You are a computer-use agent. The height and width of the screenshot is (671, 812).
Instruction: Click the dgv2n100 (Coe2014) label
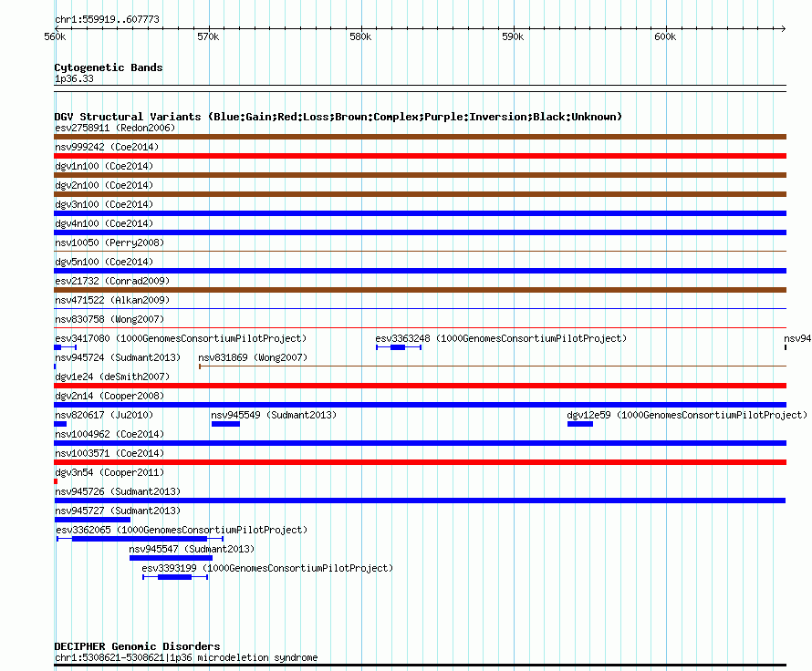104,185
